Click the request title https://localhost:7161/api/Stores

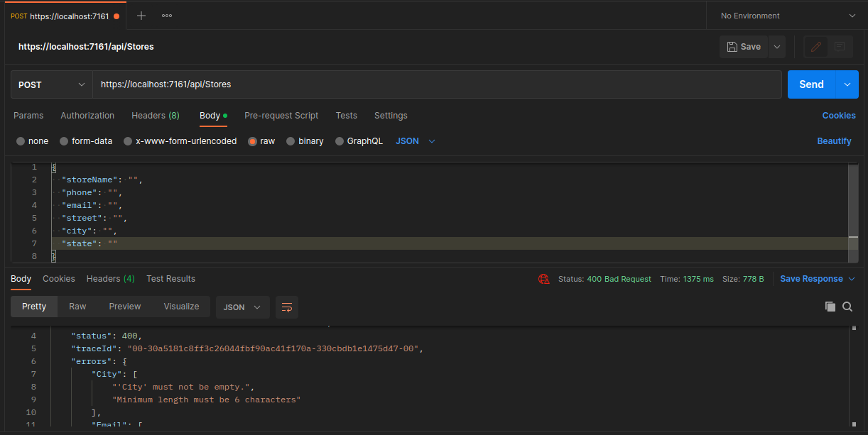86,47
